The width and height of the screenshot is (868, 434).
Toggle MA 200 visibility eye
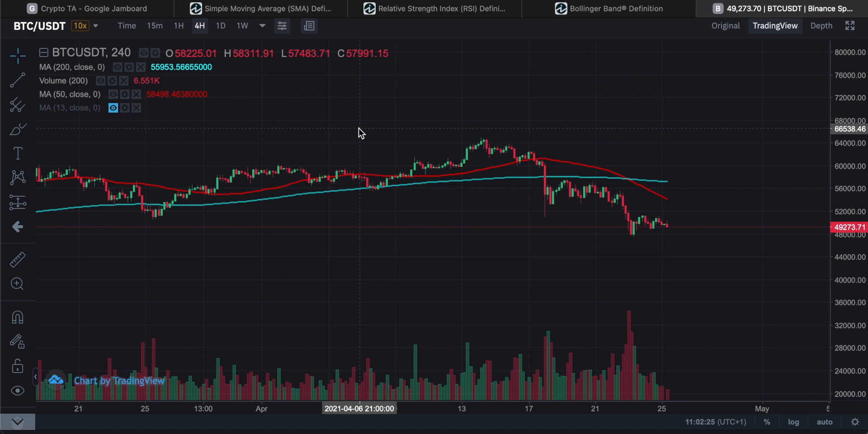tap(117, 67)
